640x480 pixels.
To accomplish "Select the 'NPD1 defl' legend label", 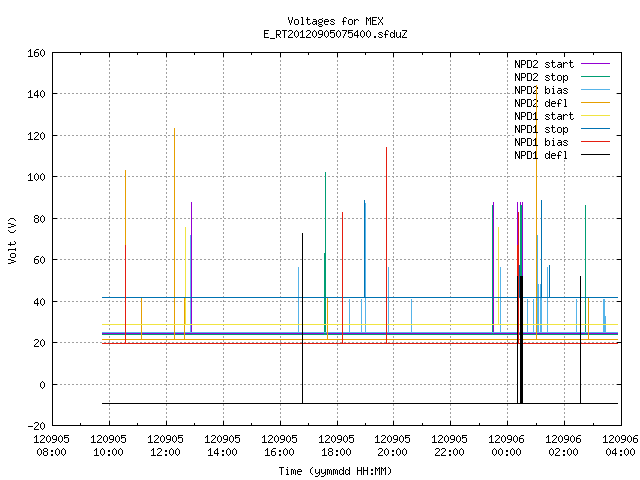I will click(541, 156).
